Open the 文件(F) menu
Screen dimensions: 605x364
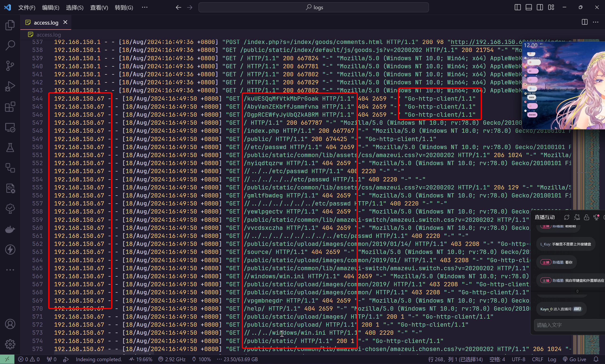point(27,7)
